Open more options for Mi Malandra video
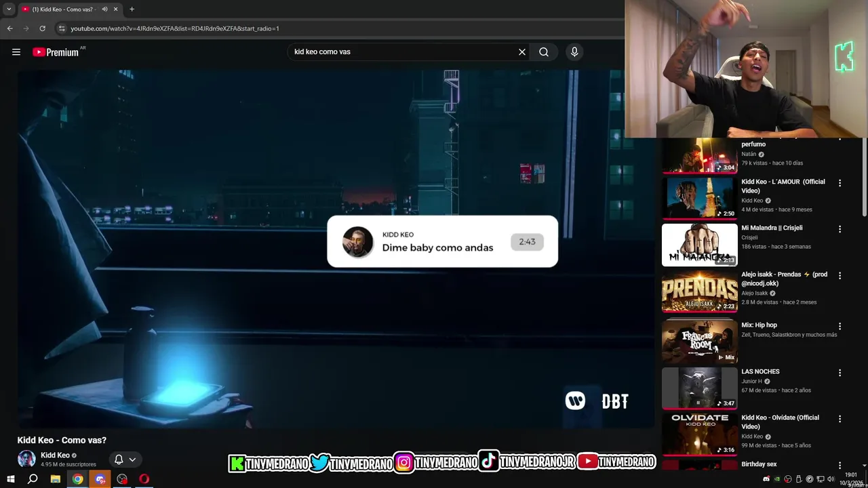The image size is (868, 488). [x=840, y=229]
